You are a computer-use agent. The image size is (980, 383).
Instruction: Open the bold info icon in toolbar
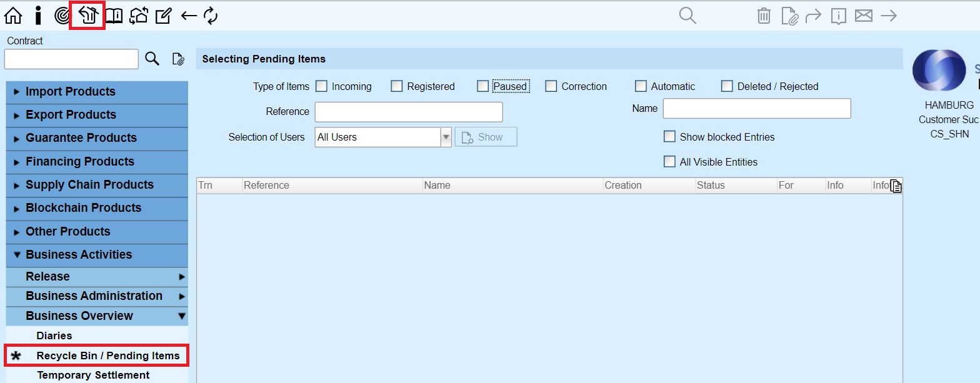[x=38, y=16]
